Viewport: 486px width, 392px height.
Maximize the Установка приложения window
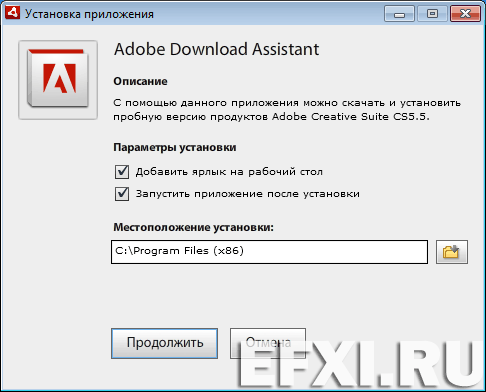tap(432, 14)
